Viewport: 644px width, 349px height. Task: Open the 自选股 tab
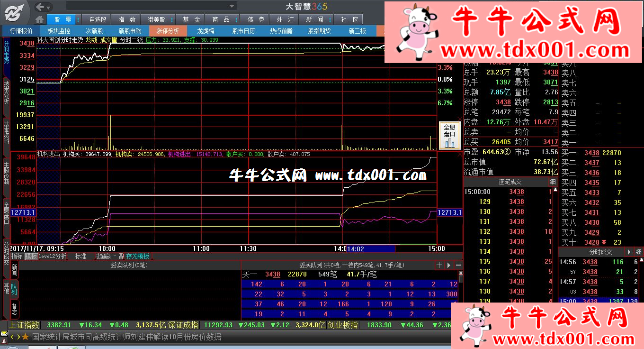tap(98, 19)
